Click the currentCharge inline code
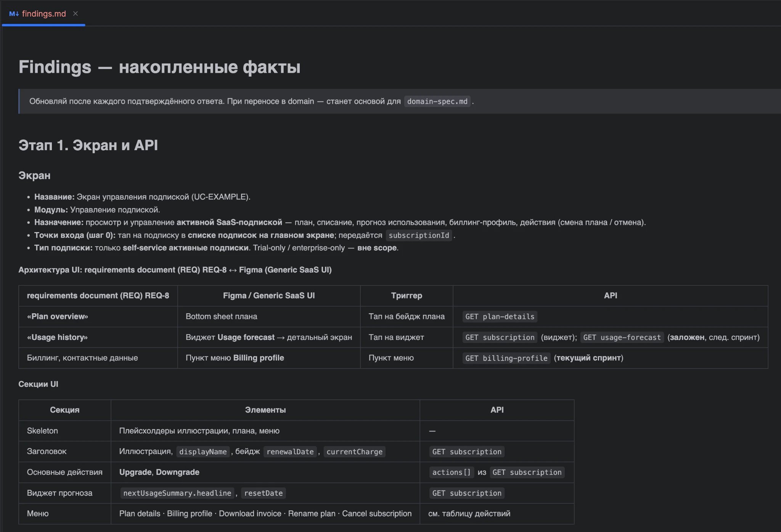 pos(354,452)
